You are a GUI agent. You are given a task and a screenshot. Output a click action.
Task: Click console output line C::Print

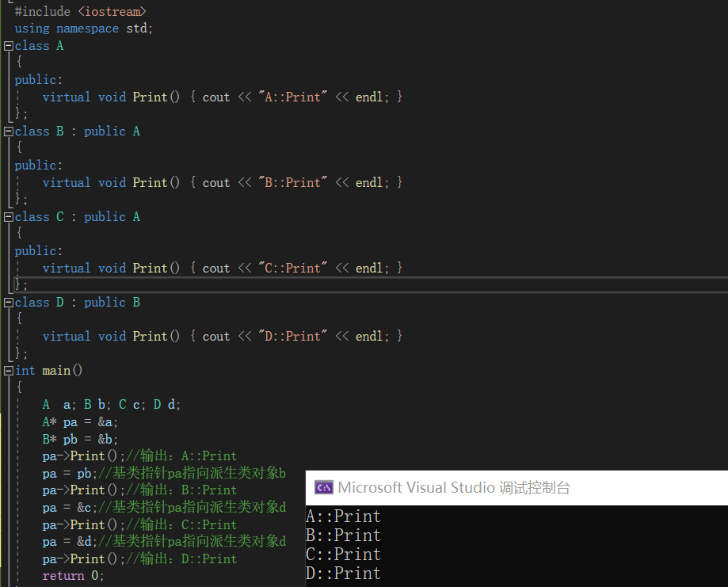[343, 555]
